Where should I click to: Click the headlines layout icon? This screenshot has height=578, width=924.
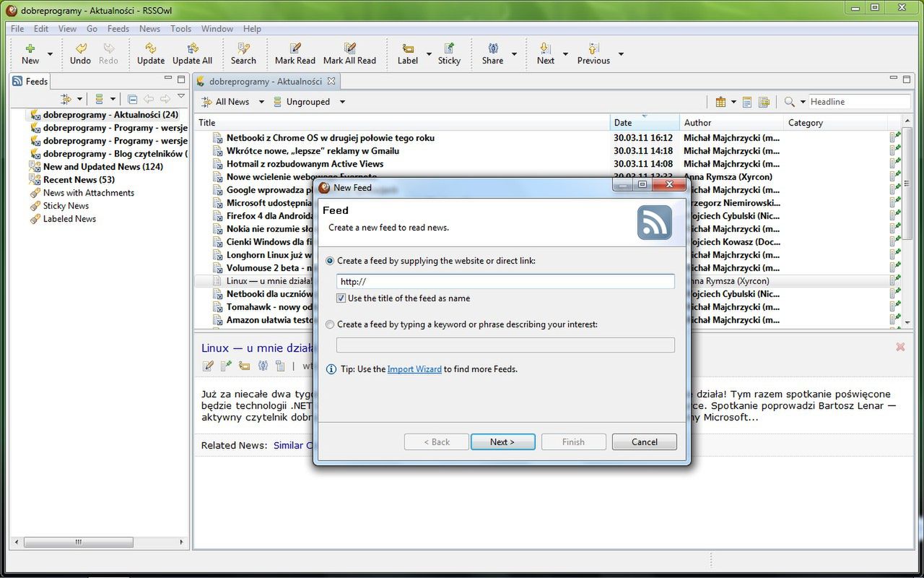(x=764, y=102)
